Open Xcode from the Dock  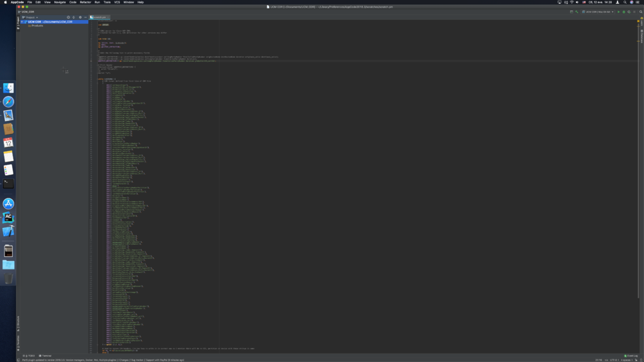tap(8, 231)
